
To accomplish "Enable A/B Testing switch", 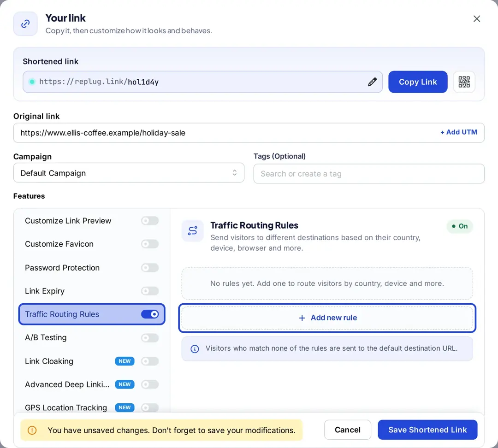I will (149, 337).
